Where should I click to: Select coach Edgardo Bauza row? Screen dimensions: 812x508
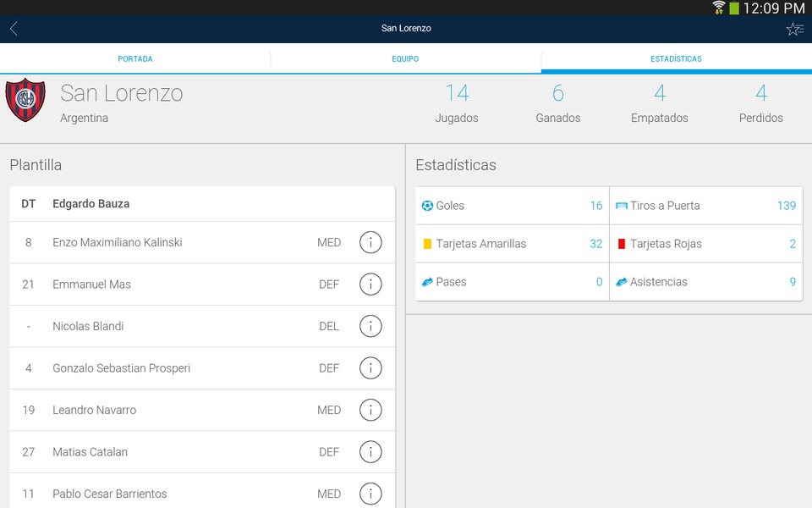point(202,204)
